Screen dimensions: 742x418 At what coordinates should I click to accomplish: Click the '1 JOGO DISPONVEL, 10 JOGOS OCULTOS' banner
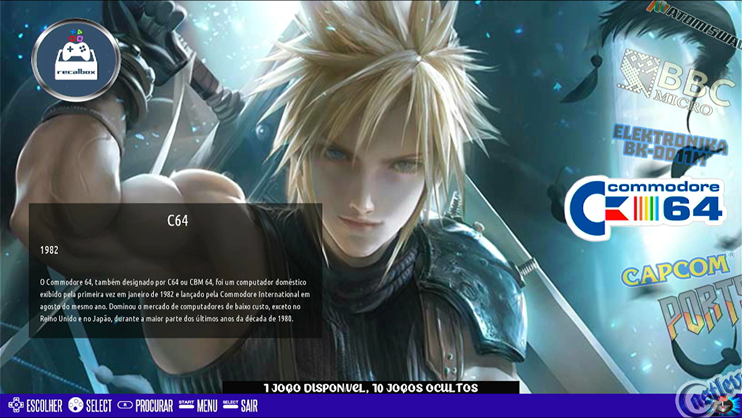pyautogui.click(x=371, y=388)
